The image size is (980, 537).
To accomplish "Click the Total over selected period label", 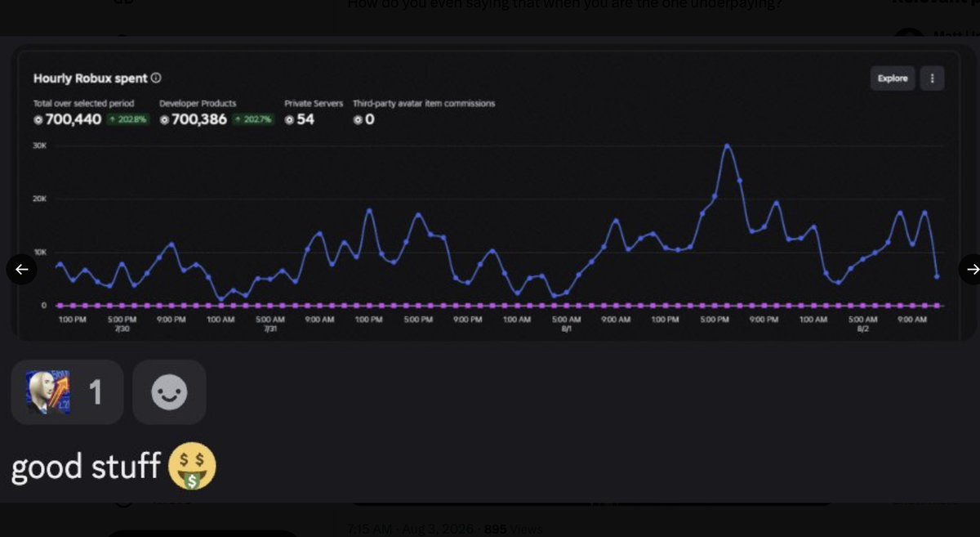I will (x=83, y=104).
